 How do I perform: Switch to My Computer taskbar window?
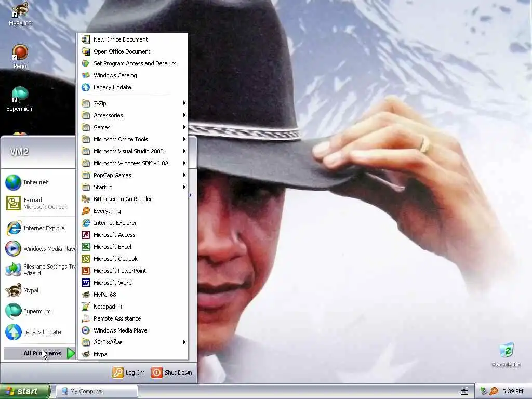pyautogui.click(x=97, y=391)
